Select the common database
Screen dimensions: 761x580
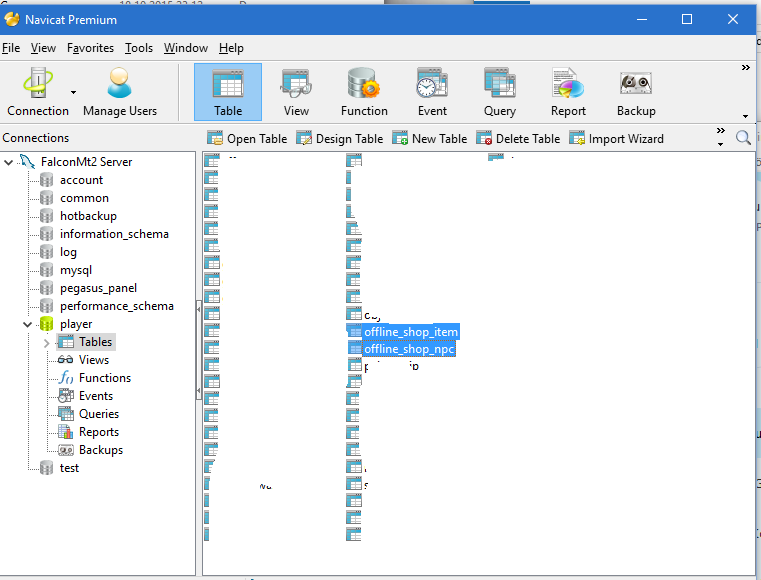84,198
